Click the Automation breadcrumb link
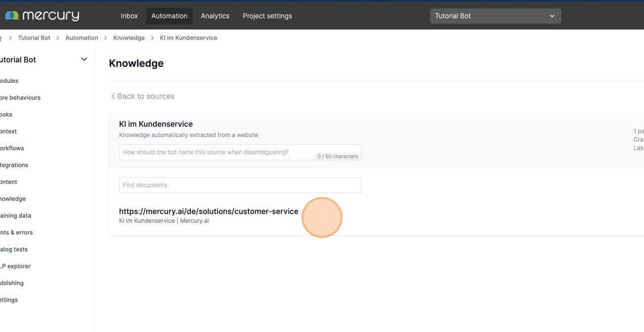The height and width of the screenshot is (332, 644). pos(82,38)
